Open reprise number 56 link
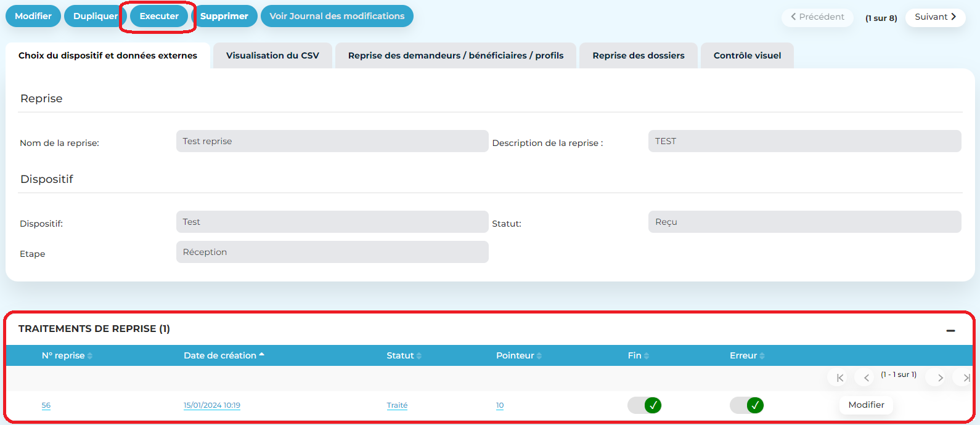Image resolution: width=980 pixels, height=425 pixels. point(46,405)
